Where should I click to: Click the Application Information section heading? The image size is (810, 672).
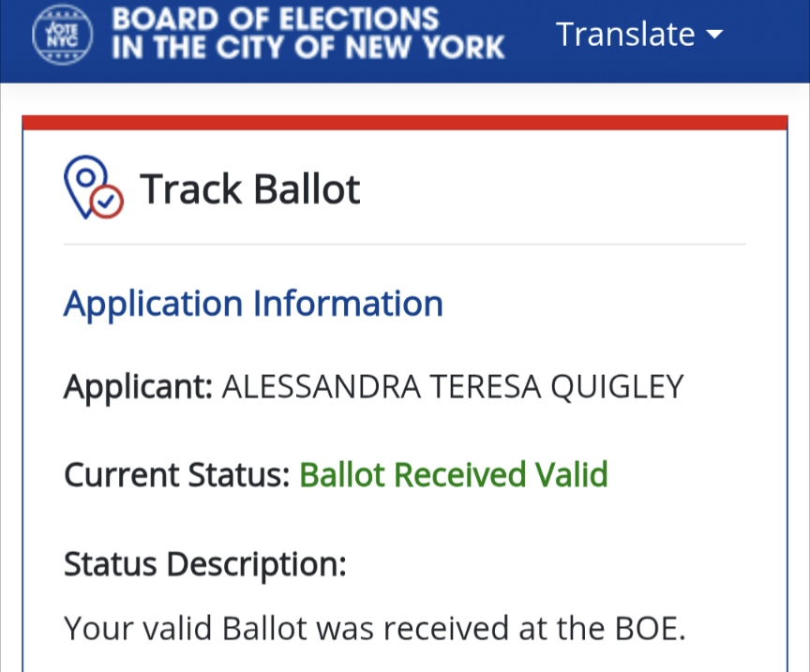253,304
